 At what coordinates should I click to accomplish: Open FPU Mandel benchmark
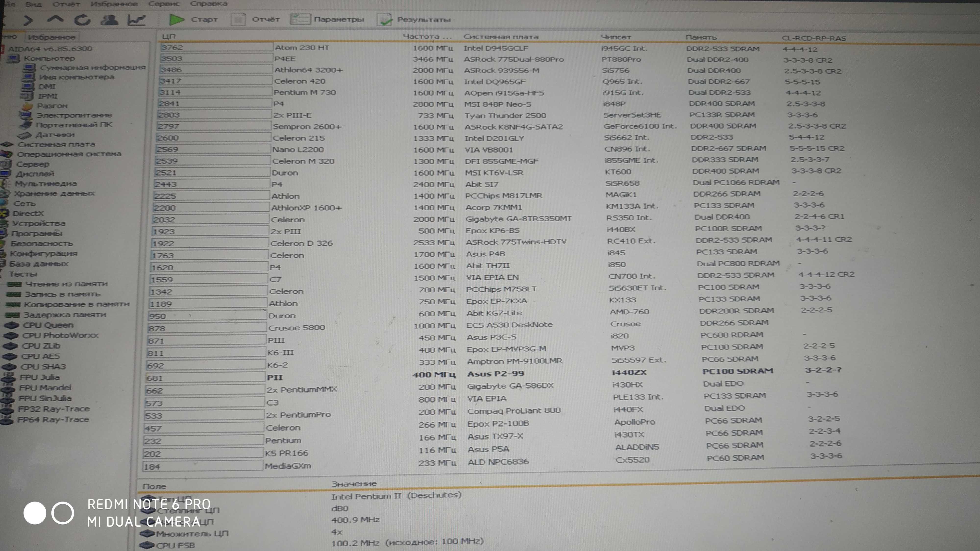coord(45,387)
